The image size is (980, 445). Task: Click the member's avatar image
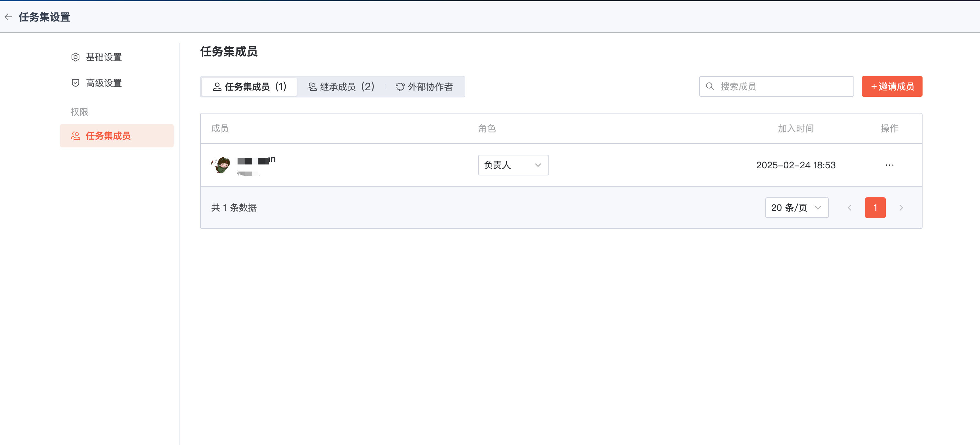point(221,165)
